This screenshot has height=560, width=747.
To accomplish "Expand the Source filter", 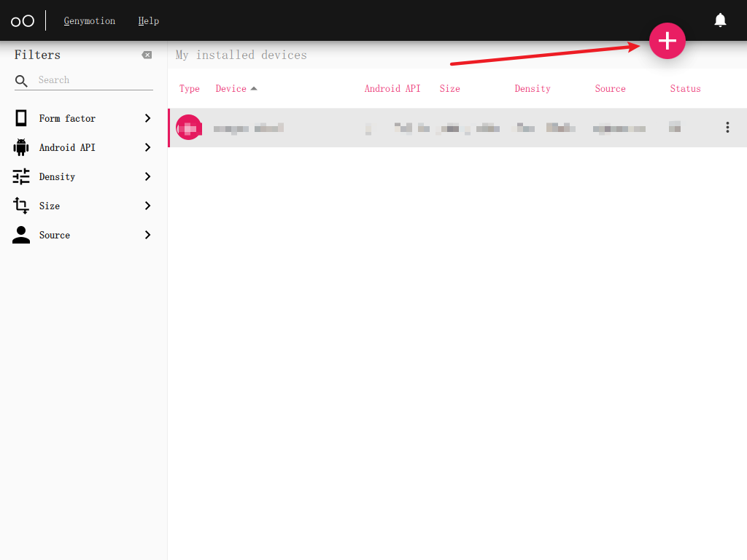I will click(x=147, y=235).
